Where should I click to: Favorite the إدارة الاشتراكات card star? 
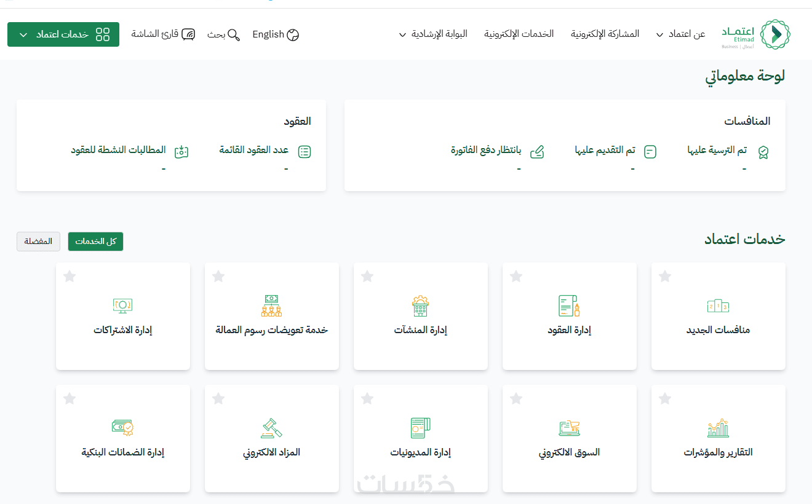70,277
